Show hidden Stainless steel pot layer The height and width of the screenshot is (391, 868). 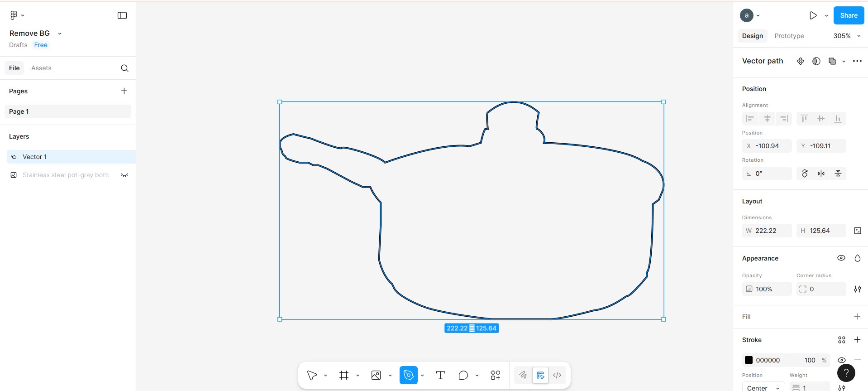click(x=124, y=175)
